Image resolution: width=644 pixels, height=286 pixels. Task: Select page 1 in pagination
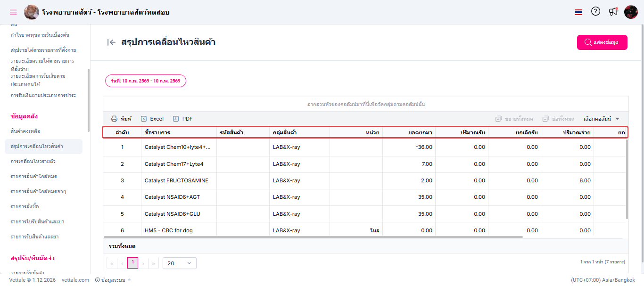pos(133,263)
